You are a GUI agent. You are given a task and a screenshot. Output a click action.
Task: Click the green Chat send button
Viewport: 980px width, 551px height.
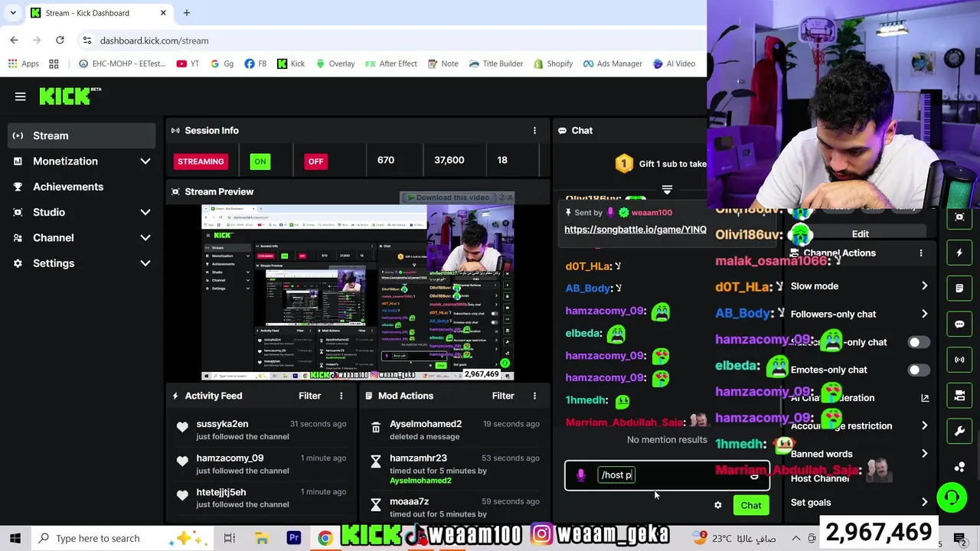(750, 505)
